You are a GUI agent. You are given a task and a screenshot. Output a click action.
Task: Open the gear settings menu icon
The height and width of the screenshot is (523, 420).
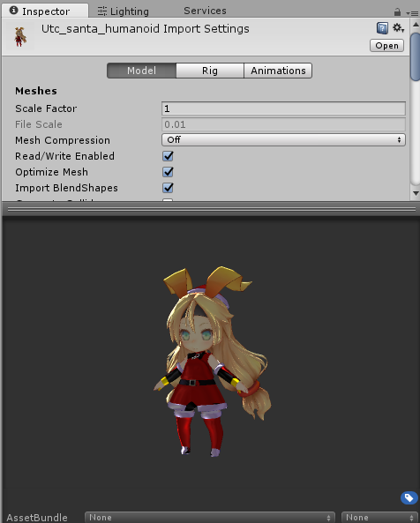398,27
